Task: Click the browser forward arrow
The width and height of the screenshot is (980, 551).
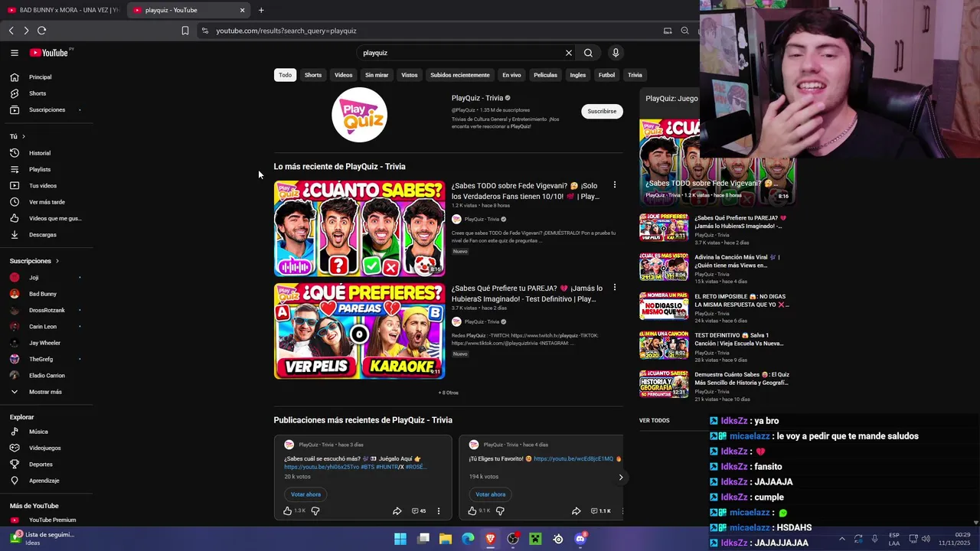Action: pyautogui.click(x=26, y=31)
